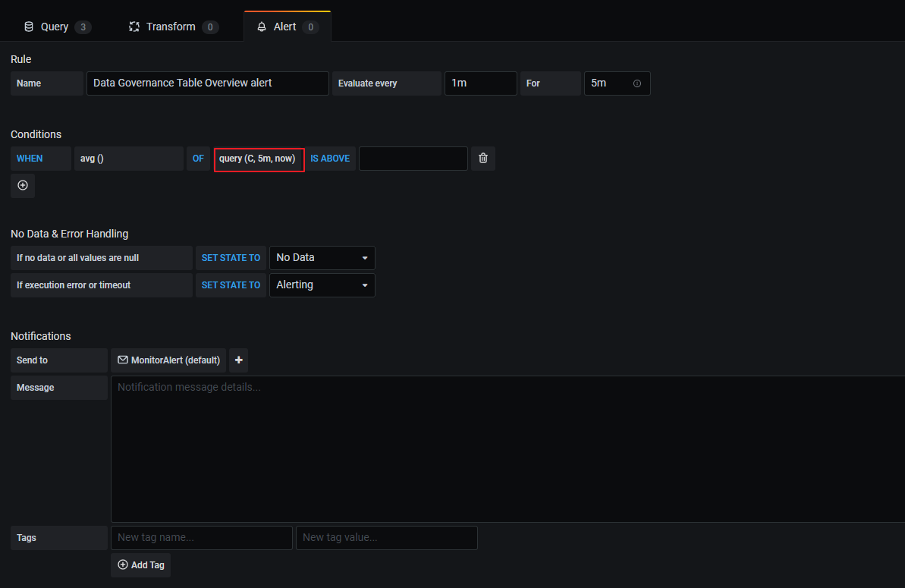Enter a threshold value after IS ABOVE

[413, 159]
